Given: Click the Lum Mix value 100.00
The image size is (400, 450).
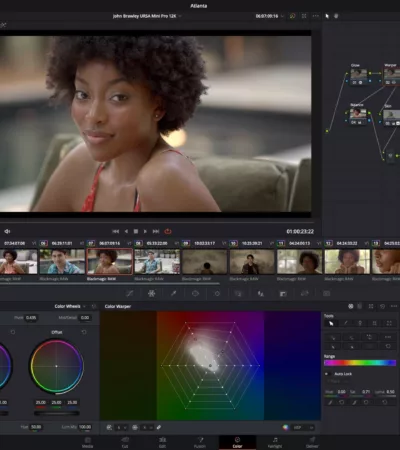Looking at the screenshot, I should 85,427.
